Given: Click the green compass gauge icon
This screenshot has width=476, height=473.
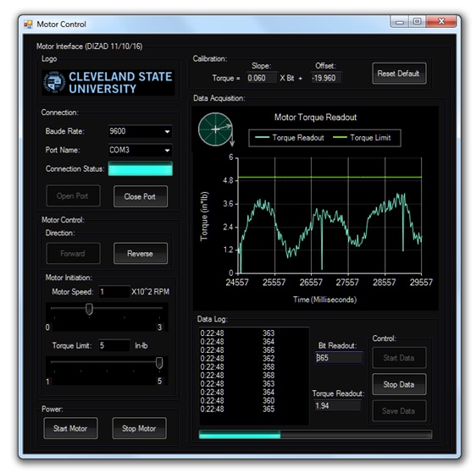Looking at the screenshot, I should (215, 129).
